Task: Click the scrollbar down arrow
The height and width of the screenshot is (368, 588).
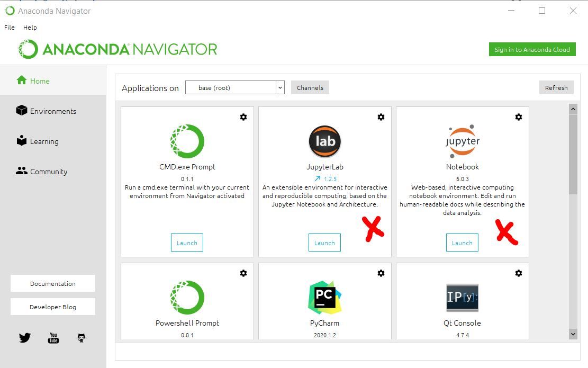Action: [573, 334]
